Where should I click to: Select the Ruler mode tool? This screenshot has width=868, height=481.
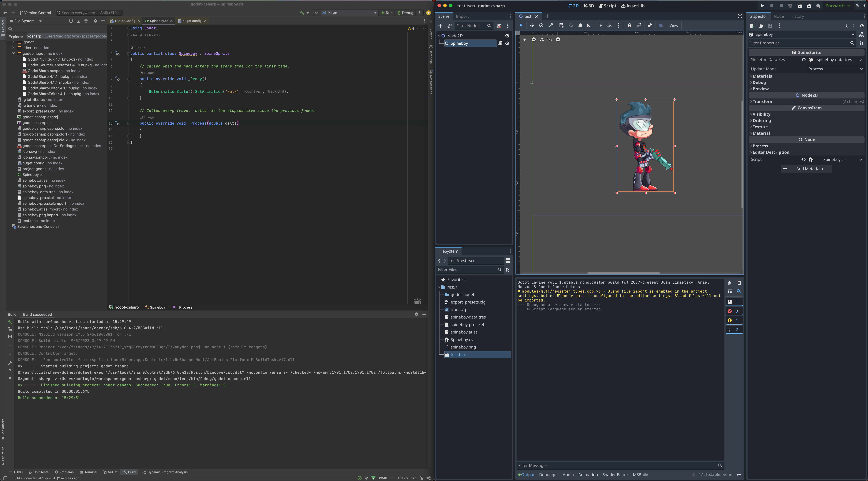pyautogui.click(x=589, y=26)
